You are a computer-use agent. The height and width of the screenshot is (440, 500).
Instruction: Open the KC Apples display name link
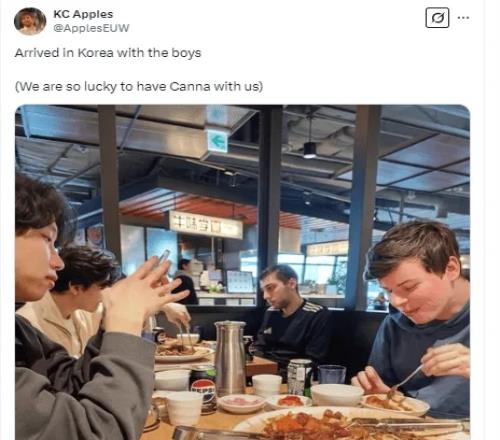(x=83, y=14)
